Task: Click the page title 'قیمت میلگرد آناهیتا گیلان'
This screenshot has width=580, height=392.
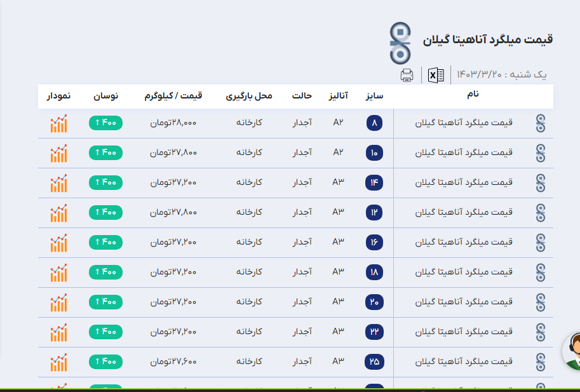Action: click(488, 39)
